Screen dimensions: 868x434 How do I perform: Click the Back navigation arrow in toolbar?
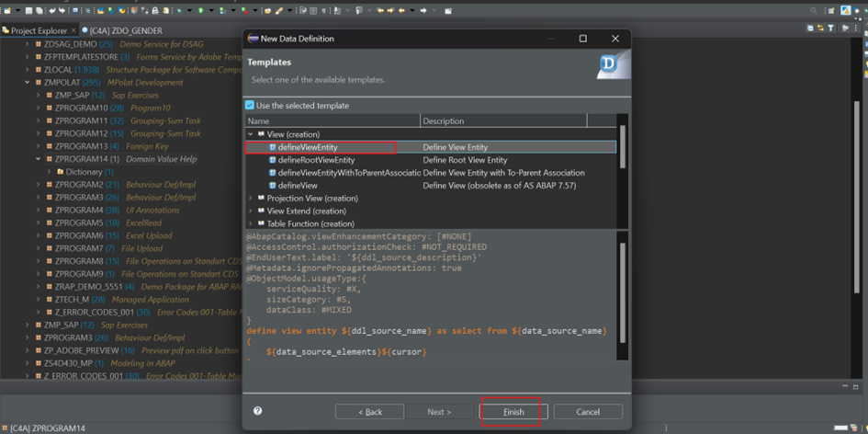click(401, 10)
